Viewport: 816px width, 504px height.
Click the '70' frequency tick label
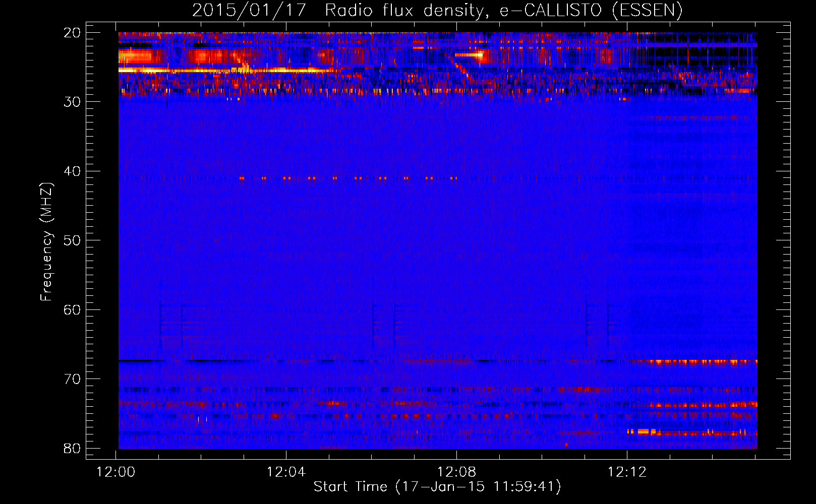(73, 379)
